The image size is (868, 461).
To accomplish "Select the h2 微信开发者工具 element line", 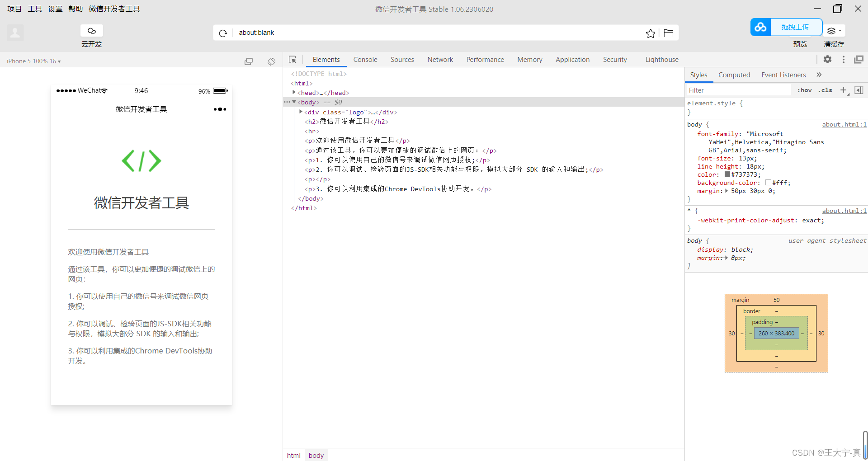I will pyautogui.click(x=347, y=122).
